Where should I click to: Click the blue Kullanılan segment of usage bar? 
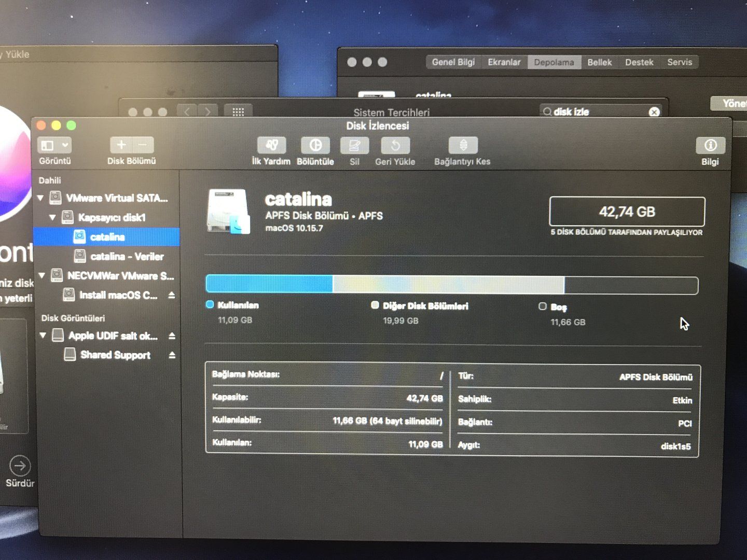click(x=270, y=284)
